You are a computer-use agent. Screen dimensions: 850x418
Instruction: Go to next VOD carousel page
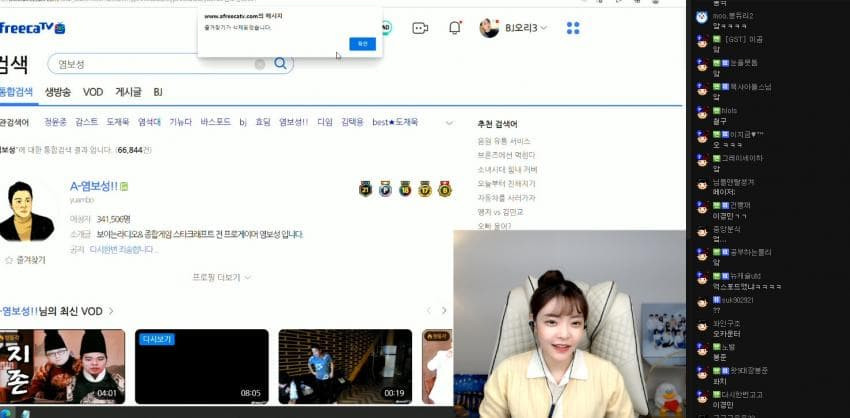tap(444, 311)
